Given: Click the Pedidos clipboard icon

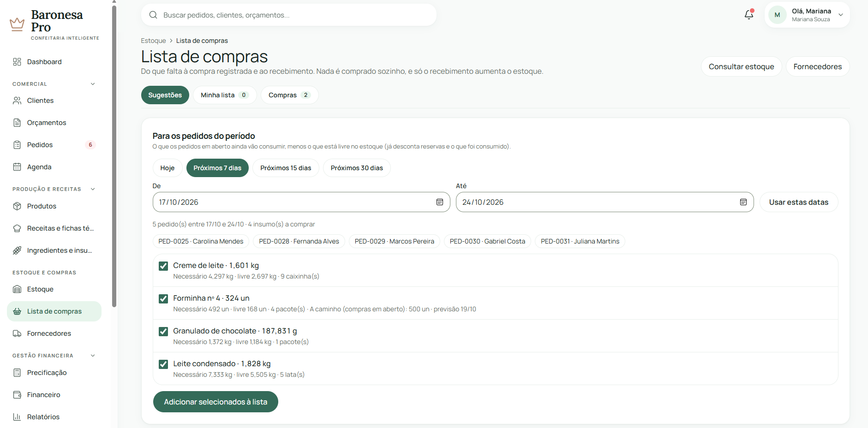Looking at the screenshot, I should (17, 145).
